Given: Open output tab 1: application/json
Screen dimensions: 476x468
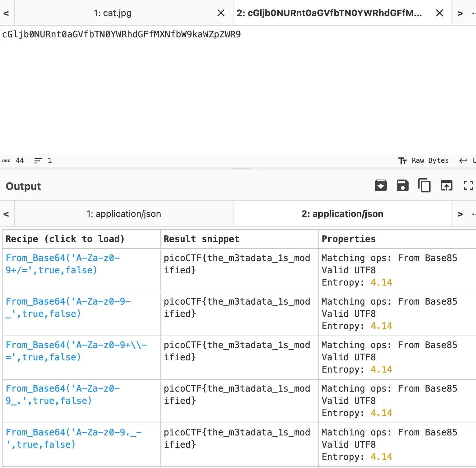Looking at the screenshot, I should point(124,214).
